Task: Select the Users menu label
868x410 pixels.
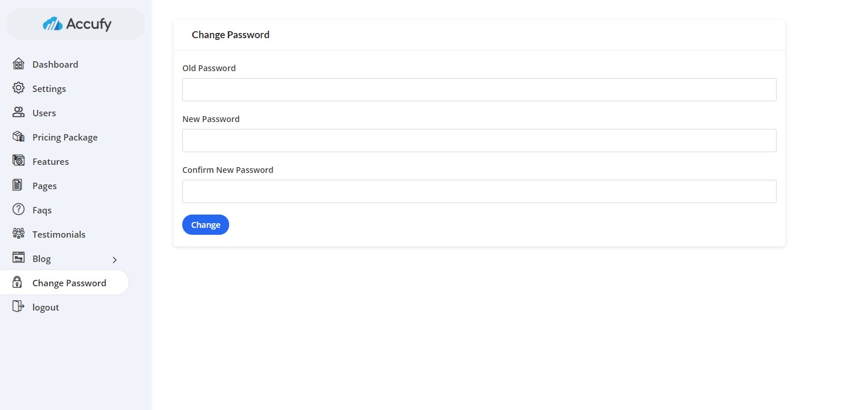Action: (x=44, y=113)
